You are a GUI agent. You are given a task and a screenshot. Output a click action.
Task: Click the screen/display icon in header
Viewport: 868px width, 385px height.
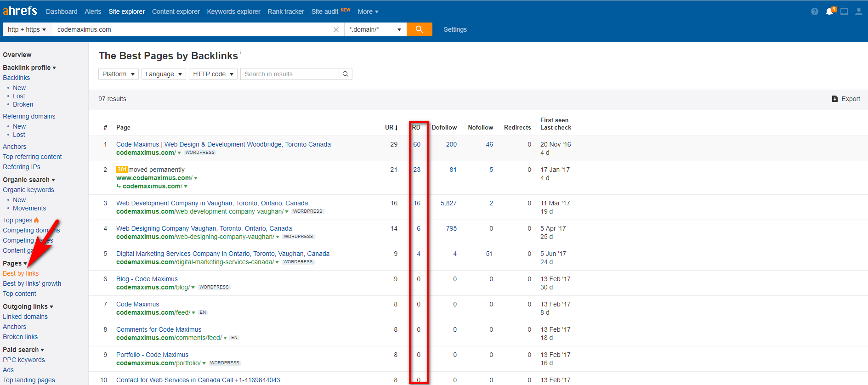coord(844,11)
